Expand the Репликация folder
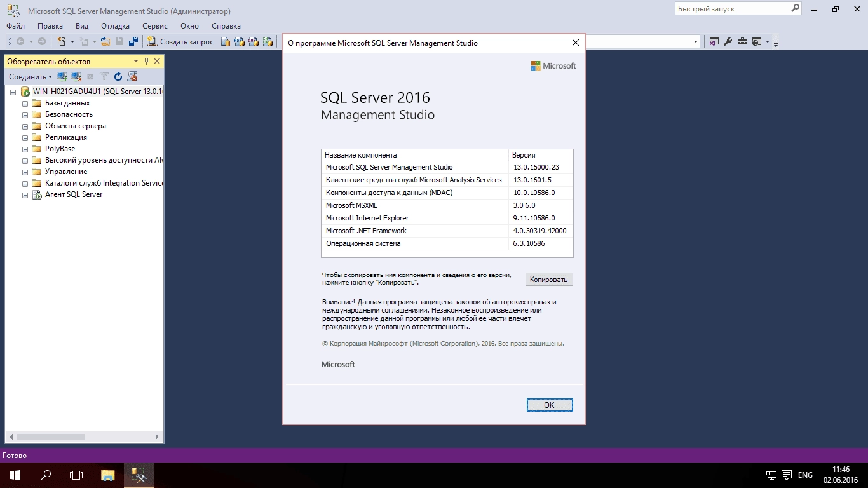 pyautogui.click(x=25, y=138)
